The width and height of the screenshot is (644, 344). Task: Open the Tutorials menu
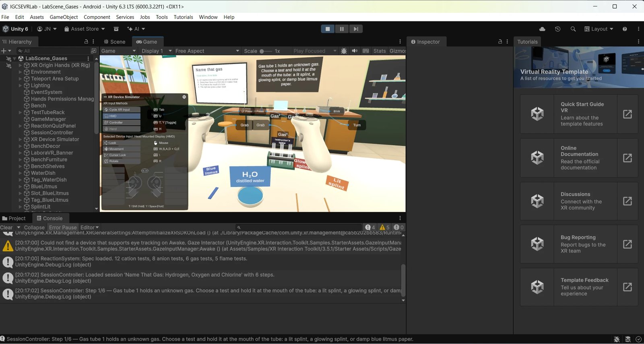click(x=183, y=17)
